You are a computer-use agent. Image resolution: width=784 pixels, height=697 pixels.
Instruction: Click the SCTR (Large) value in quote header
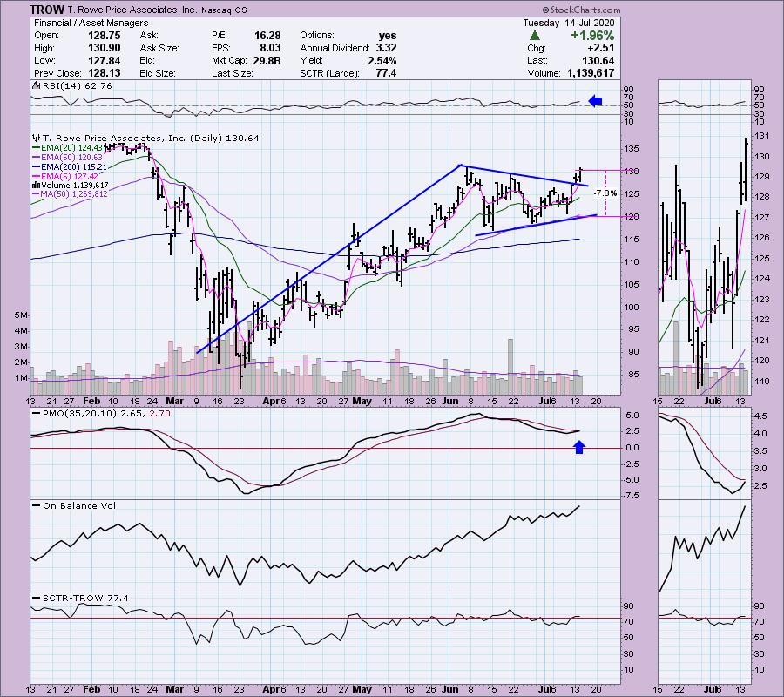(386, 73)
